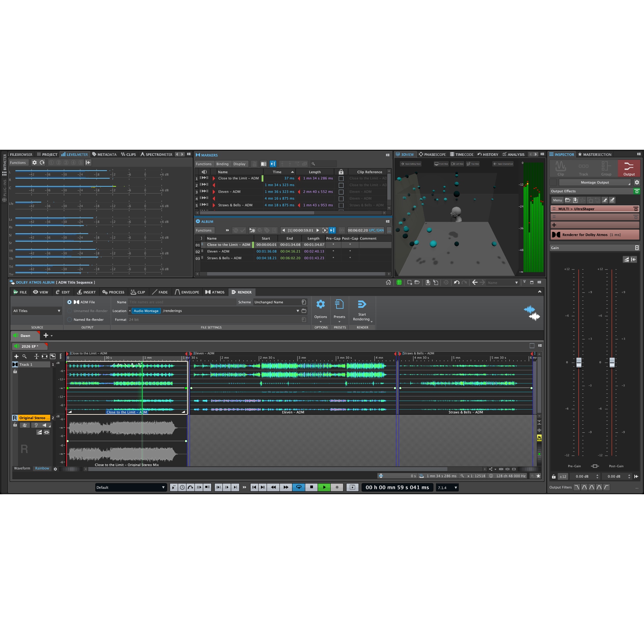Switch to the ATMOS tab in the montage

tap(215, 292)
